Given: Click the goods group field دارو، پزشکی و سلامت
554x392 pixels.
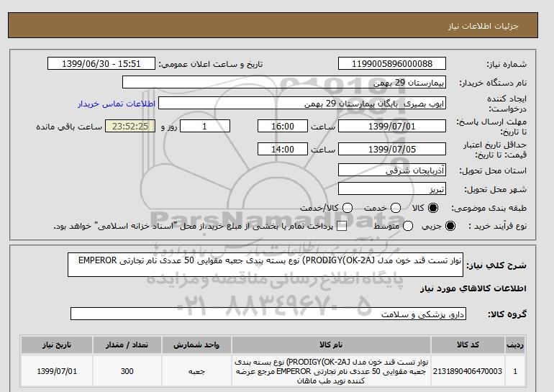Looking at the screenshot, I should pyautogui.click(x=268, y=314).
